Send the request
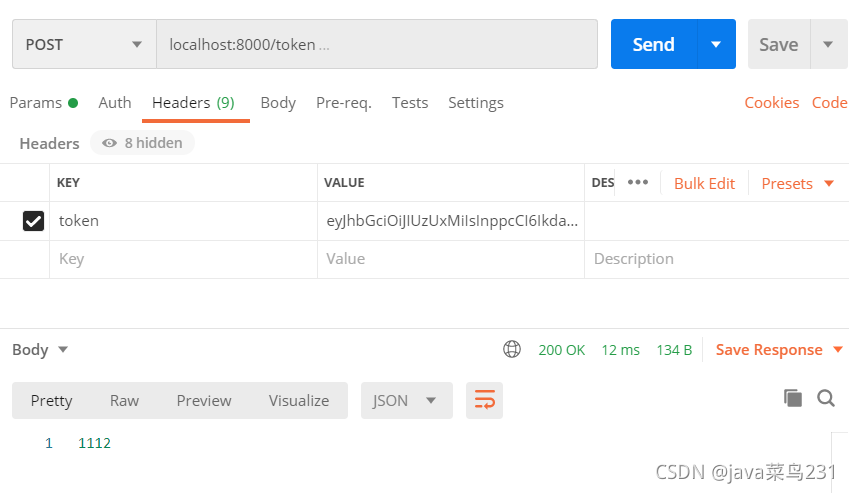 click(x=654, y=44)
